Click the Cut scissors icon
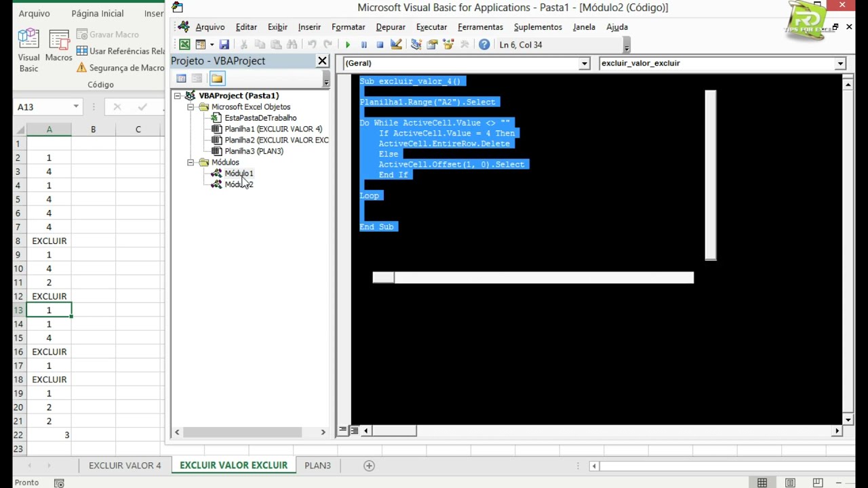The image size is (868, 488). [243, 45]
